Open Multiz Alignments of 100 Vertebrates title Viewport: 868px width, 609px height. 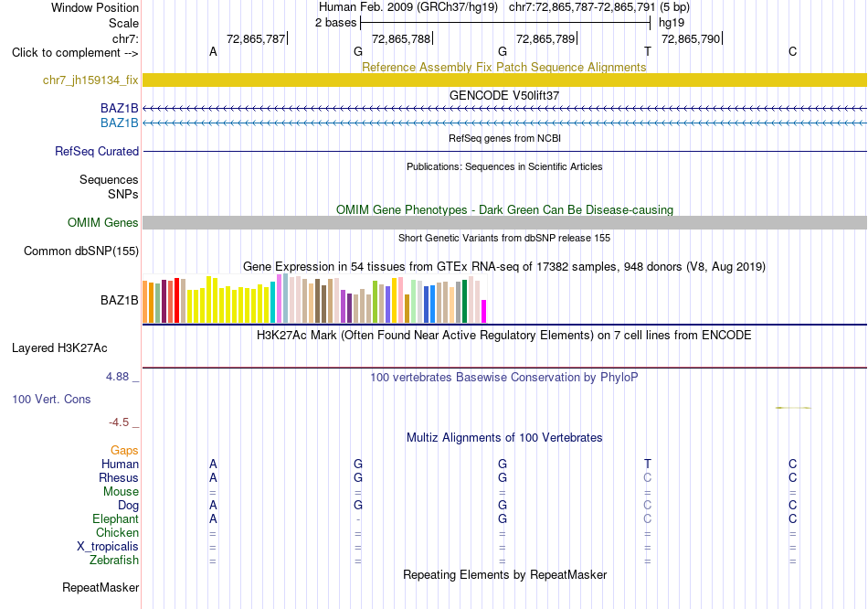click(504, 438)
